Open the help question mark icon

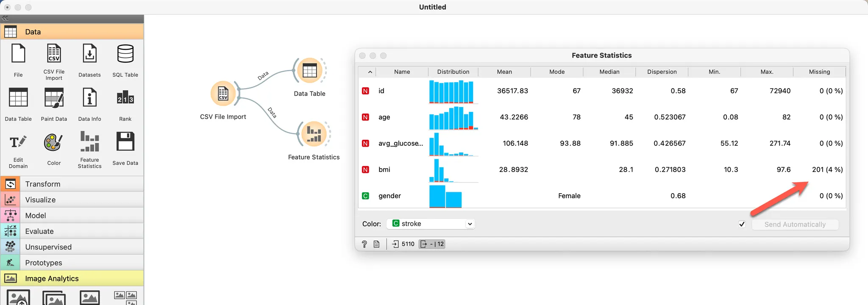click(364, 244)
